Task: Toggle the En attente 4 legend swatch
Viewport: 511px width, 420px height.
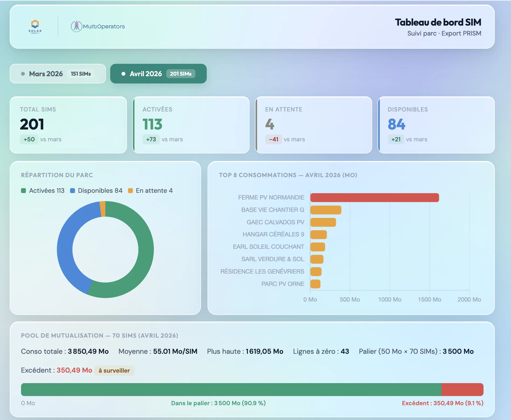Action: point(130,191)
